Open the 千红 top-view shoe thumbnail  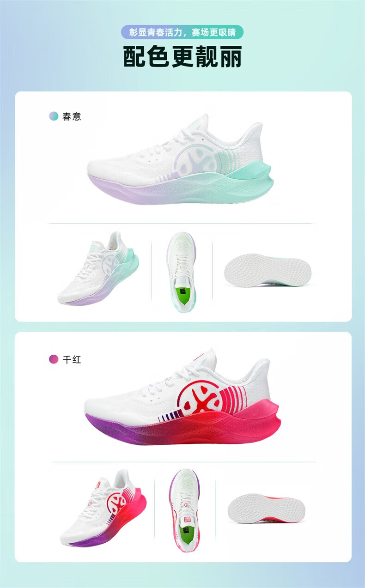pyautogui.click(x=184, y=510)
